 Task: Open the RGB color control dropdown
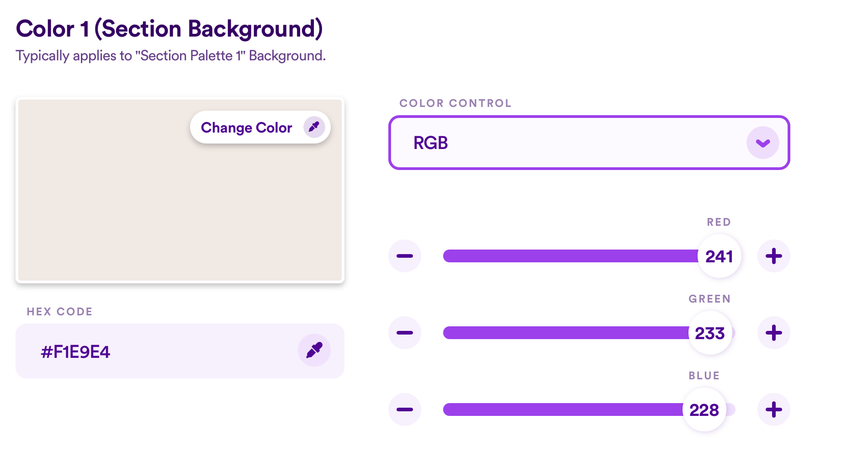pyautogui.click(x=589, y=143)
